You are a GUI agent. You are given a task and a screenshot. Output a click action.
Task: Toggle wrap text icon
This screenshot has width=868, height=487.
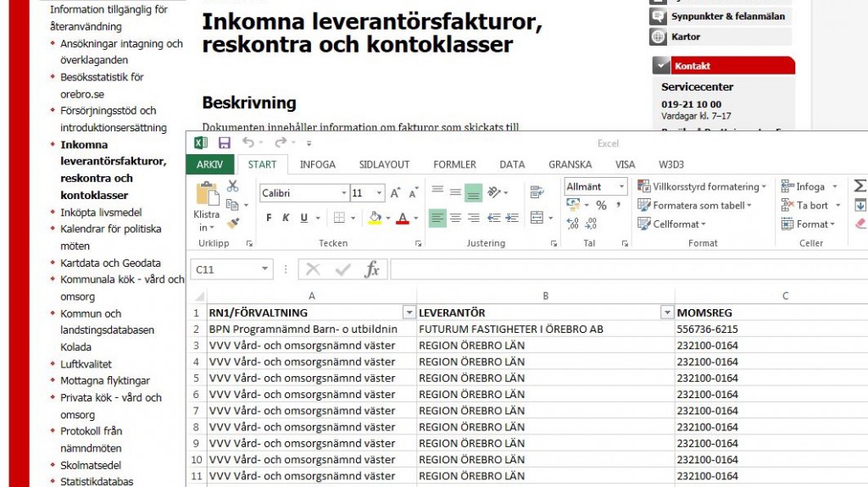click(537, 191)
